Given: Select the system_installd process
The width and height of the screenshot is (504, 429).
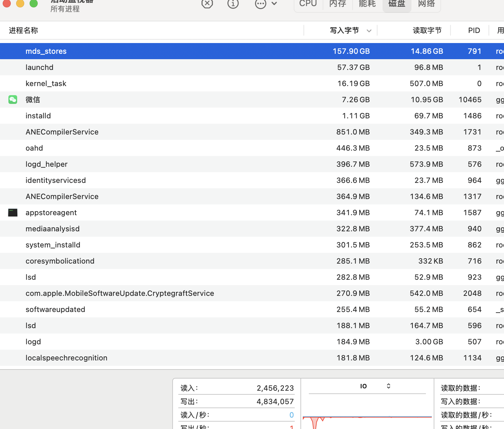Looking at the screenshot, I should coord(252,245).
